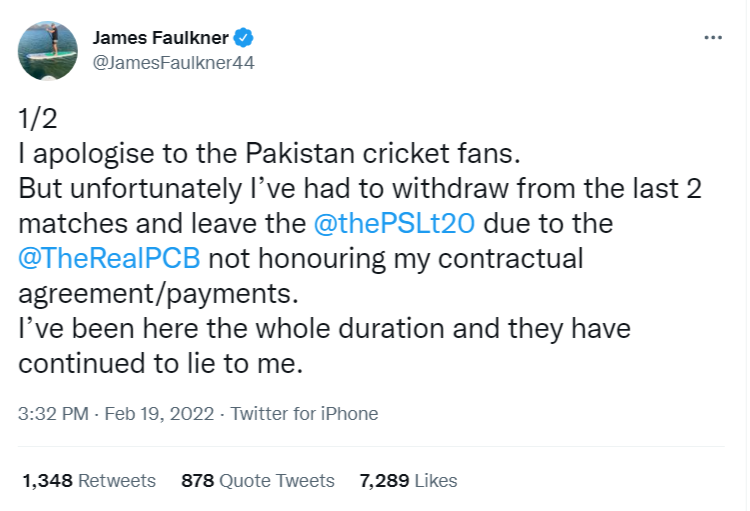This screenshot has width=750, height=511.
Task: Show the 7,289 Likes list
Action: (408, 481)
